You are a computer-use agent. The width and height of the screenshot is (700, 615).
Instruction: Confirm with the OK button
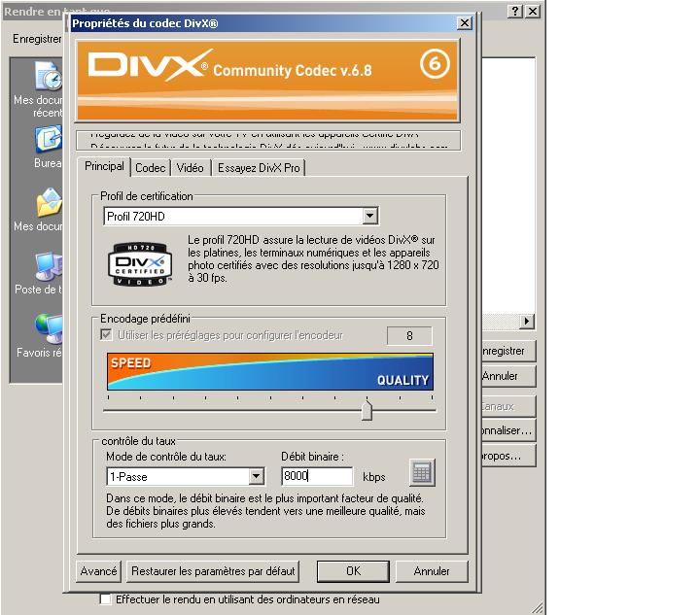353,571
